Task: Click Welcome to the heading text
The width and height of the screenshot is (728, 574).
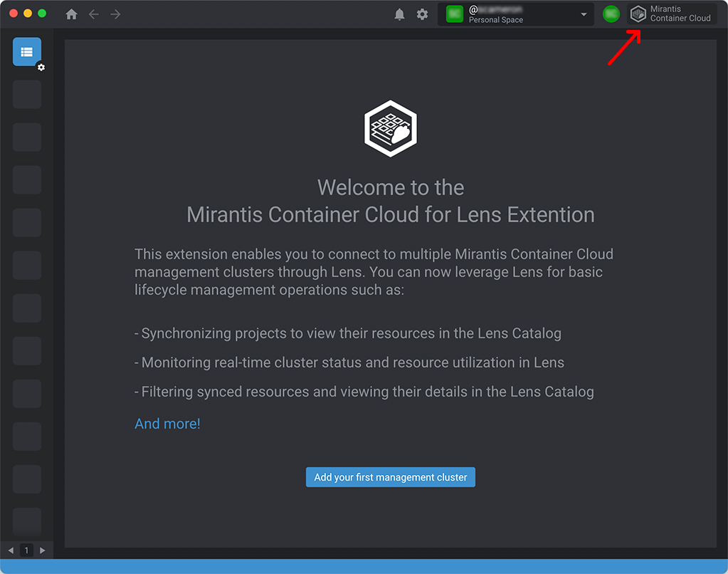Action: coord(391,188)
